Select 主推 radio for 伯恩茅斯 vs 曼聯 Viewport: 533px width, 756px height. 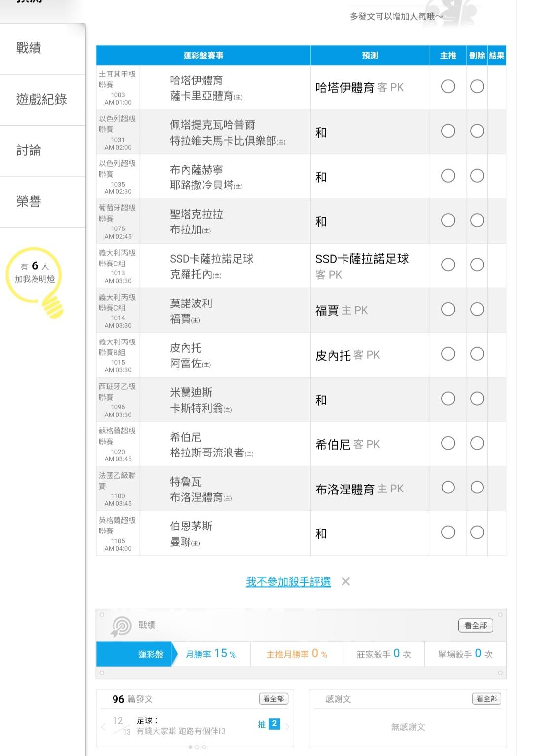[448, 532]
